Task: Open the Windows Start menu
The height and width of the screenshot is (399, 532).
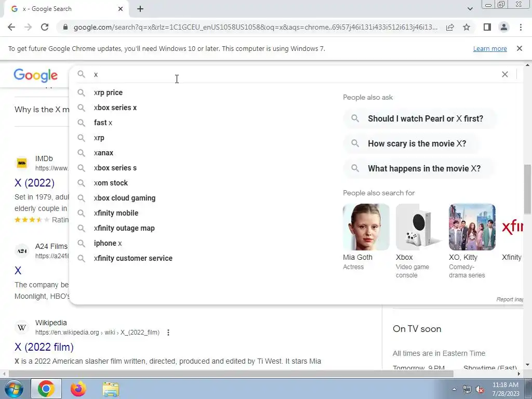Action: click(x=14, y=389)
